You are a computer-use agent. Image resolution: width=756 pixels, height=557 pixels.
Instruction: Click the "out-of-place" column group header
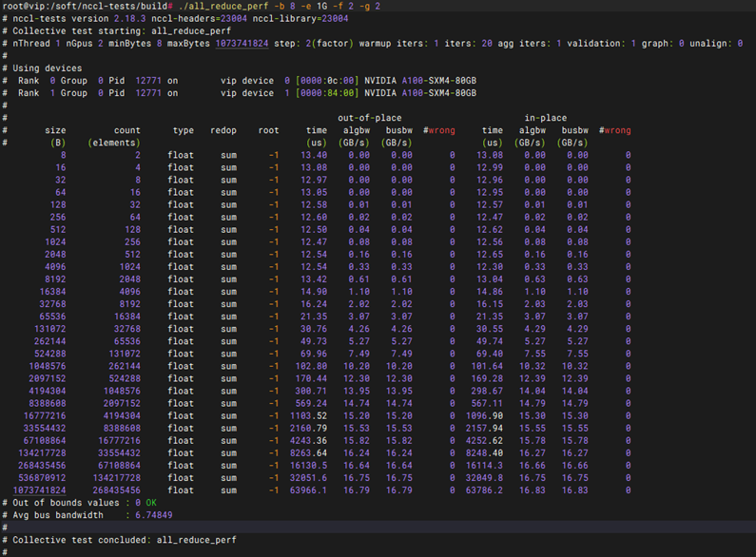(x=369, y=118)
